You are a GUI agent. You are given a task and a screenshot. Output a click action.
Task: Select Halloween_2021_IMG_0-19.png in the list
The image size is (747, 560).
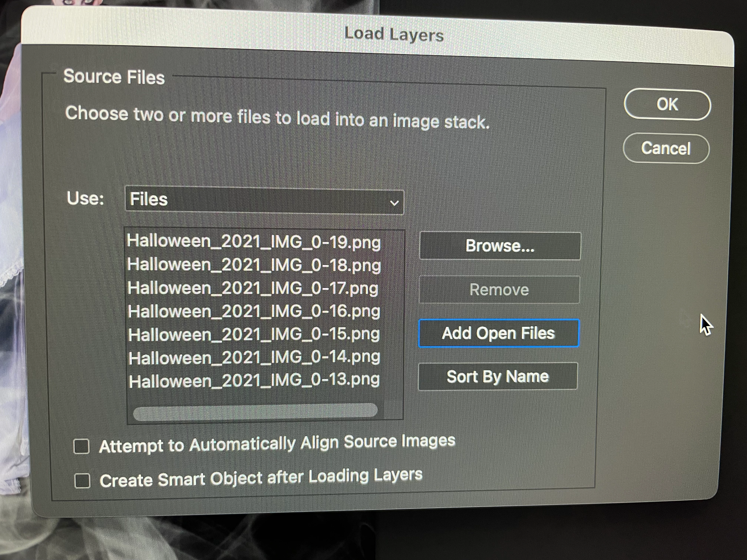tap(254, 242)
